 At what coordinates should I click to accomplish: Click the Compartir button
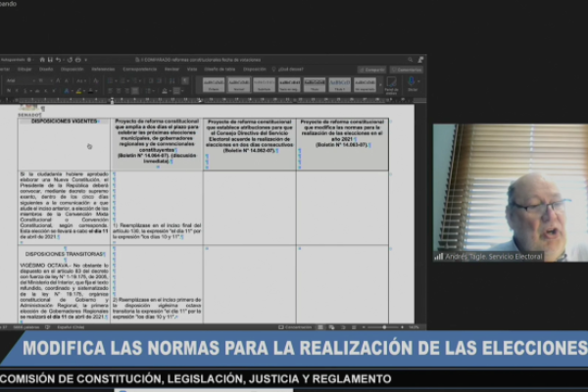(x=371, y=70)
